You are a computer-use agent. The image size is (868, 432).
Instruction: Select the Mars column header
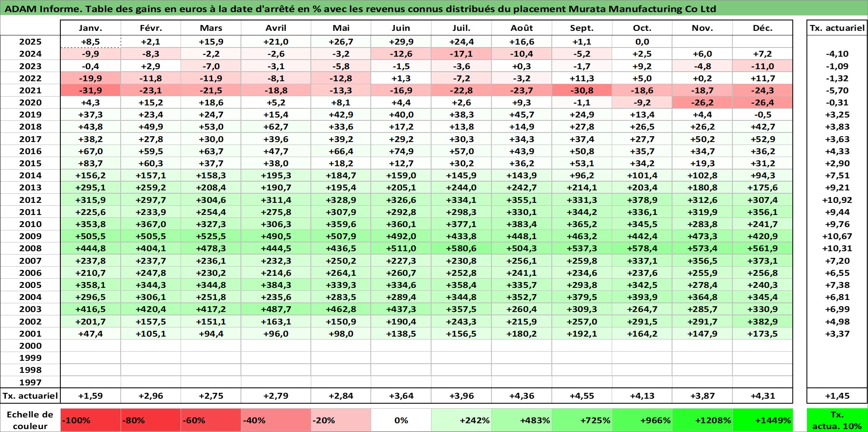(x=211, y=28)
